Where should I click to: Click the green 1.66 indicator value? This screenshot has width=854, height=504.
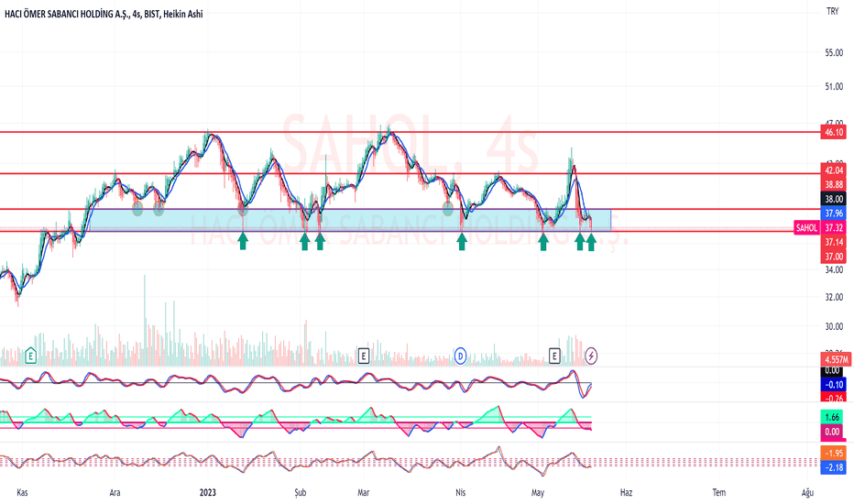[x=832, y=417]
